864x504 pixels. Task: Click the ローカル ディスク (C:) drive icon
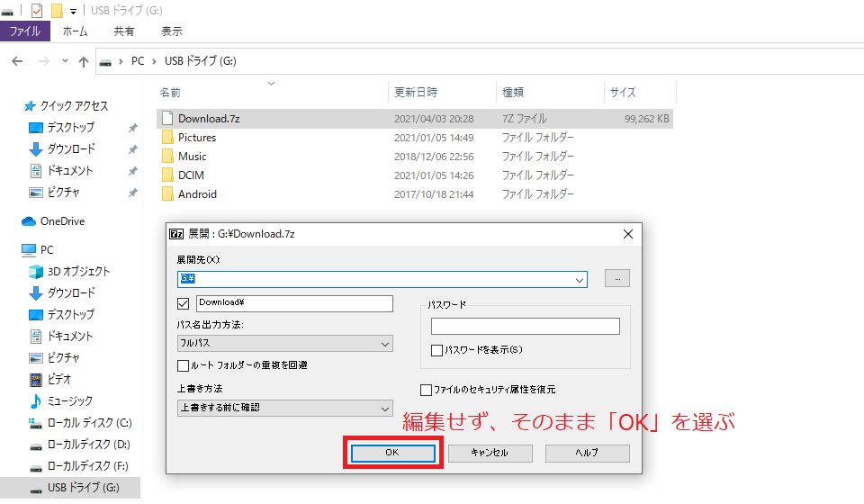pyautogui.click(x=35, y=423)
